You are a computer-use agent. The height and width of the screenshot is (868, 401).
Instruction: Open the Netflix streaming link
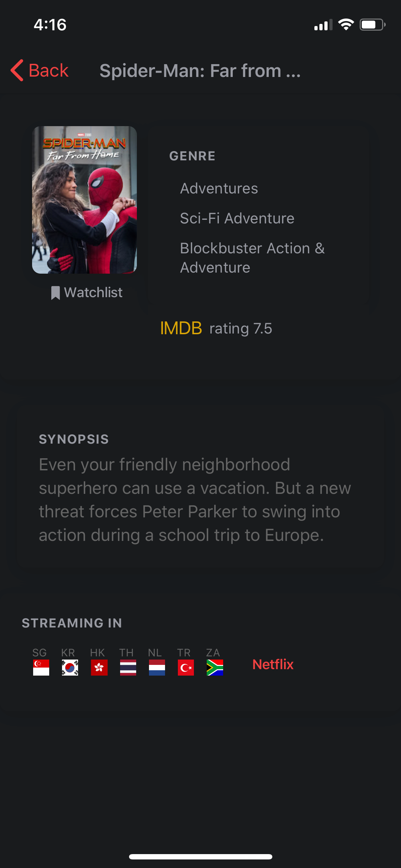point(273,665)
